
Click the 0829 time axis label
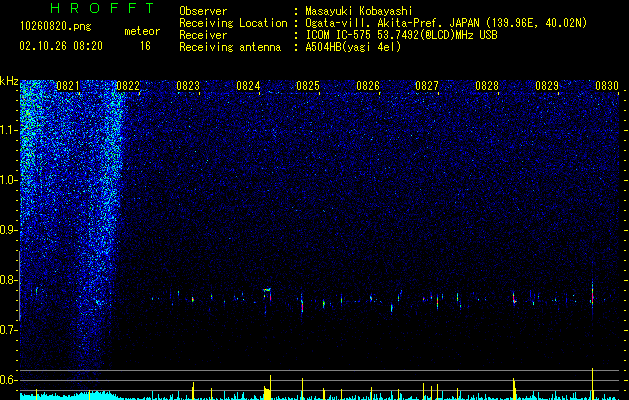point(547,86)
